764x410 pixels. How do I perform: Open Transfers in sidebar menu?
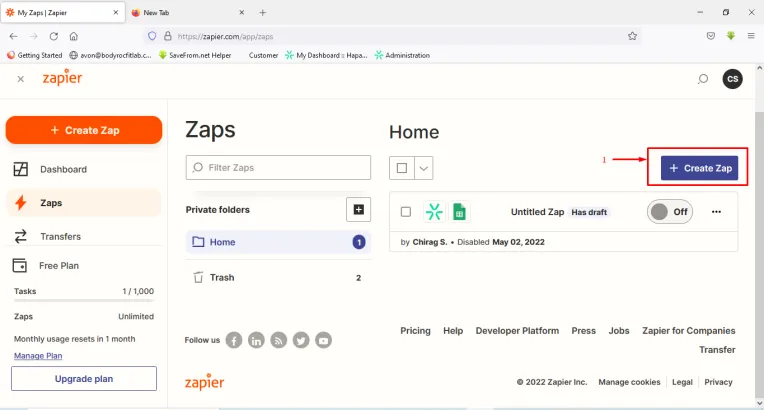(60, 236)
